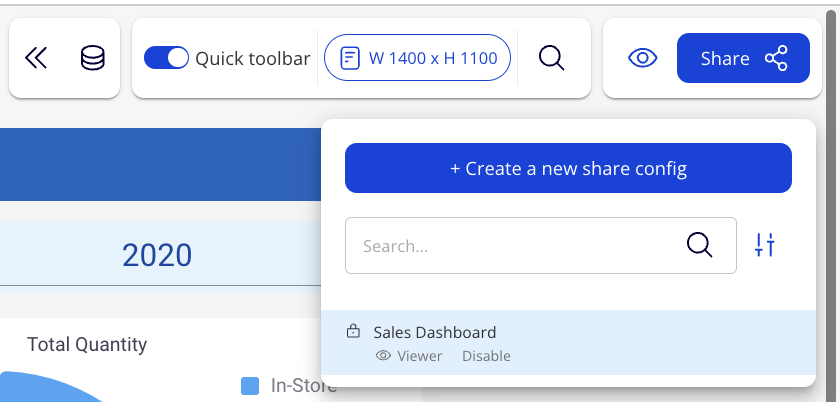
Task: Collapse the panel with double chevron icon
Action: (36, 59)
